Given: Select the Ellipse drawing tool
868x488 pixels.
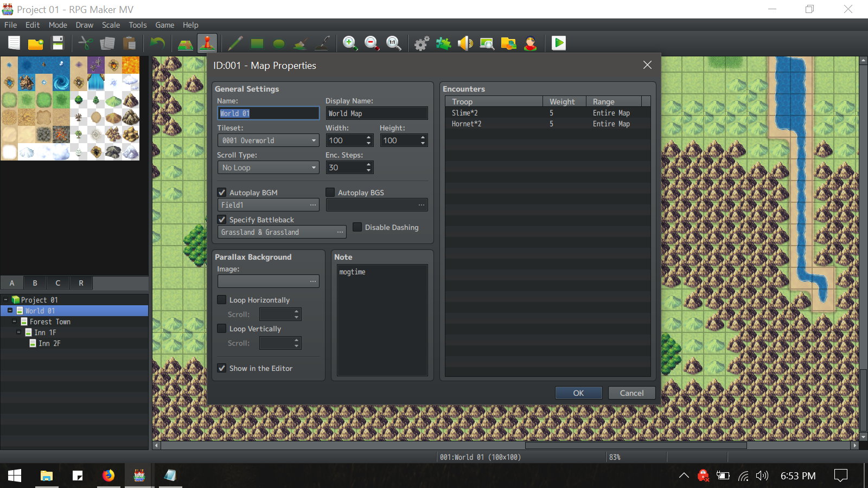Looking at the screenshot, I should (x=279, y=43).
